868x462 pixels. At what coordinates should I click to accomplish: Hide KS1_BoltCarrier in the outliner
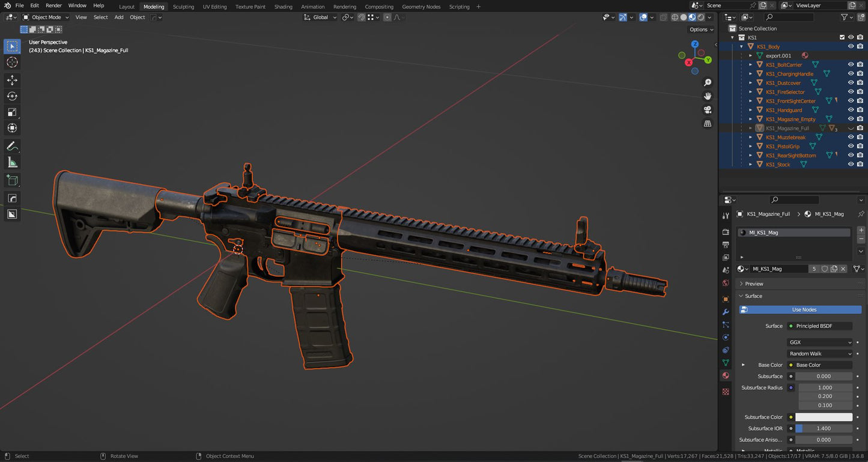[x=851, y=65]
